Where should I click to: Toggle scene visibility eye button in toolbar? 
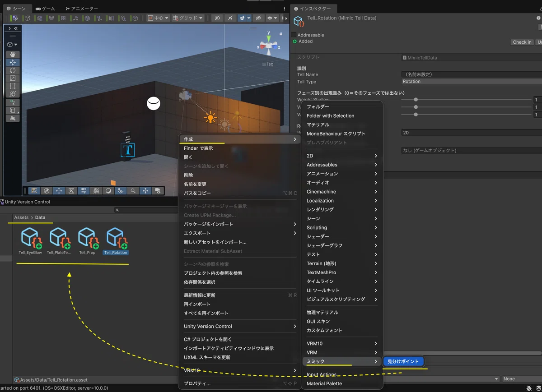pos(258,18)
